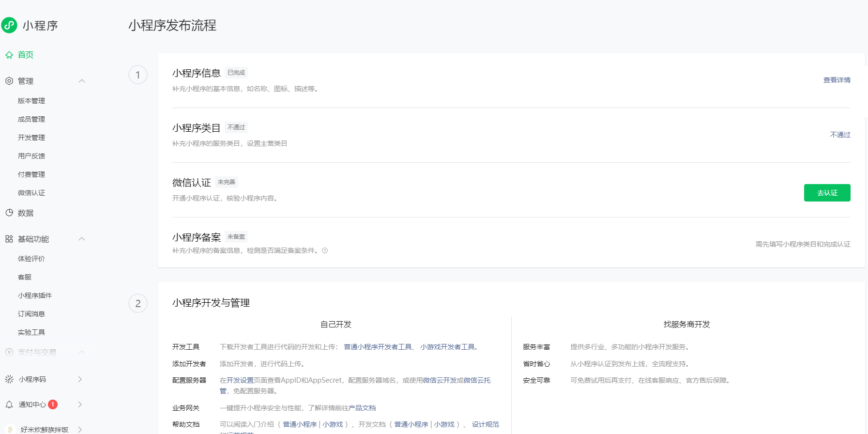Click the 设计规范 link
This screenshot has height=434, width=868.
[x=486, y=424]
